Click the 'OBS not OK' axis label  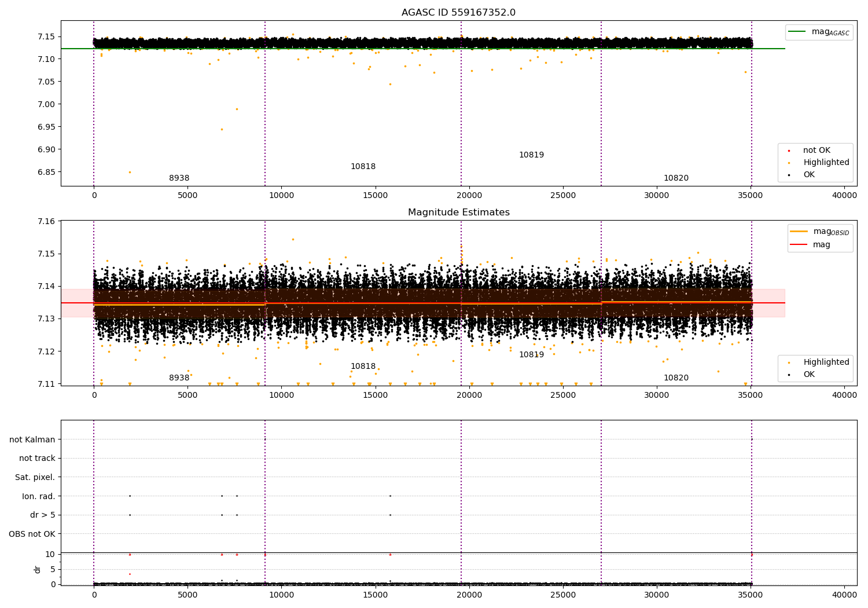click(x=32, y=534)
